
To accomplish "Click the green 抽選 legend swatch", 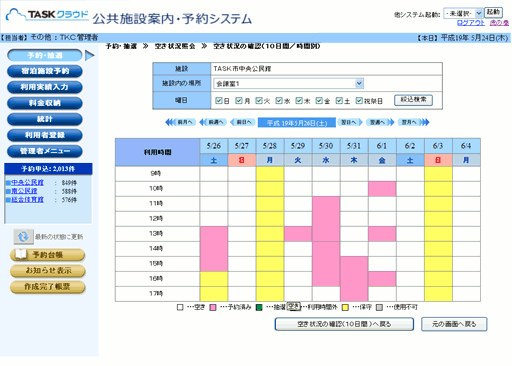I will [x=259, y=307].
